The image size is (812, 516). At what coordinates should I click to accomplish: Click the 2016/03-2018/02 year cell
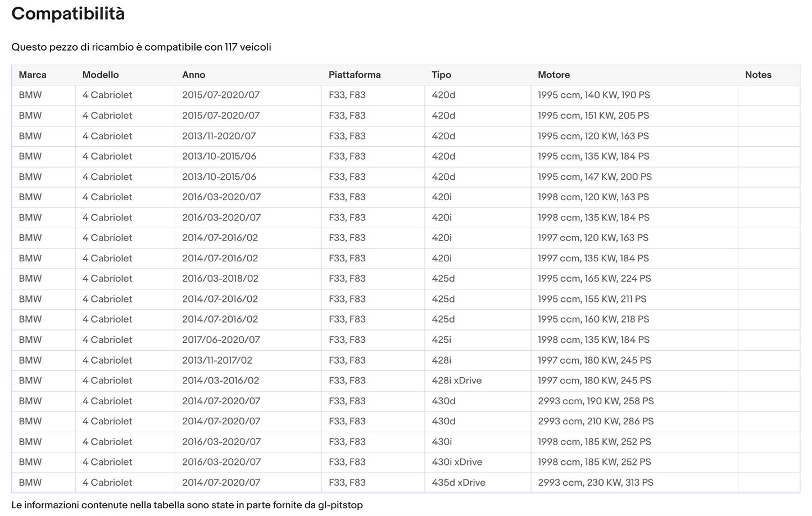pos(220,278)
